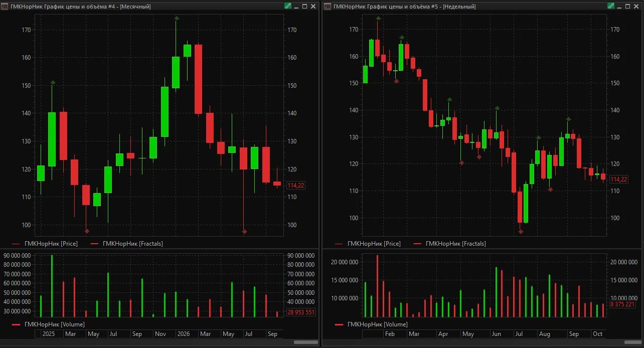Select the Fractals legend in the Месячный chart
The height and width of the screenshot is (348, 644).
click(126, 244)
